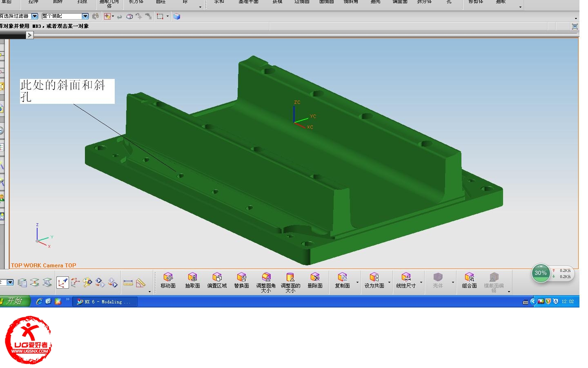Click the 30% network speed widget
588x368 pixels.
[x=541, y=273]
